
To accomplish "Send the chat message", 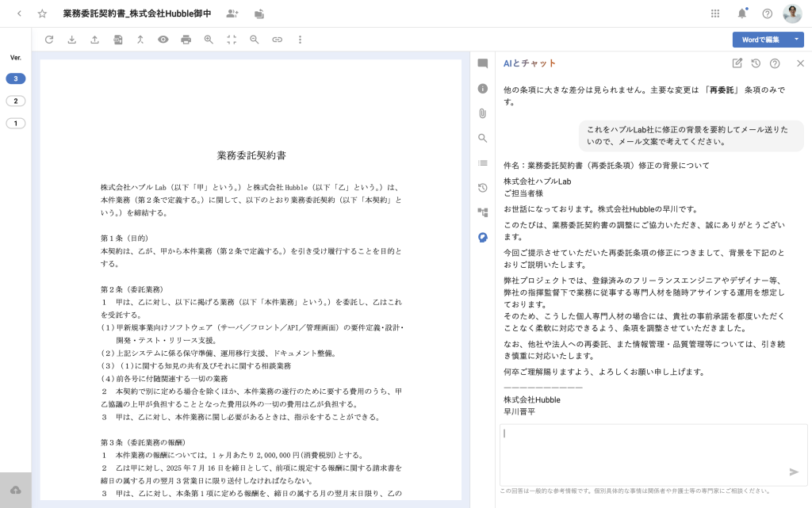I will pos(793,472).
